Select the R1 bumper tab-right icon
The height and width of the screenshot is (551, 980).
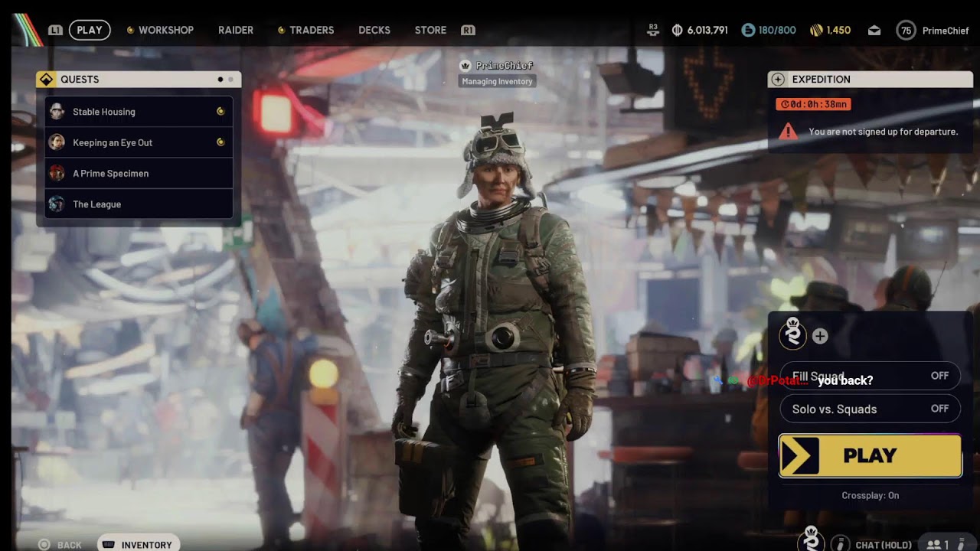pos(468,30)
